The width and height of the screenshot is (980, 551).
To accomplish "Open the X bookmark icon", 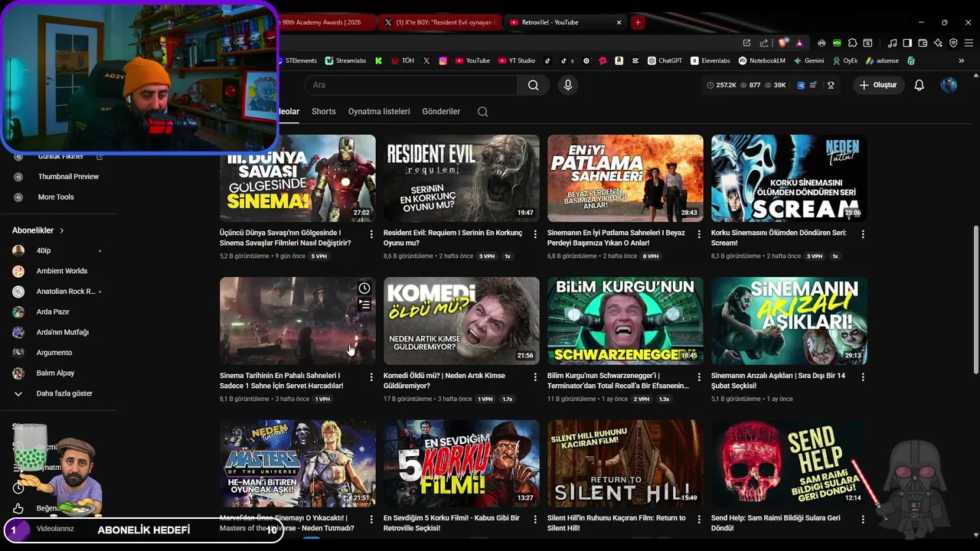I will pyautogui.click(x=426, y=60).
